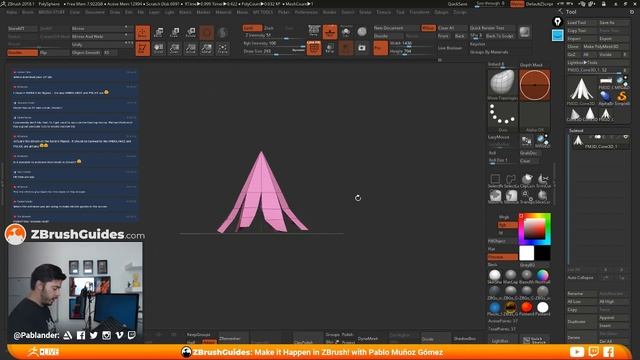Click the Duplicate subtool button
The width and height of the screenshot is (640, 360).
tap(582, 322)
